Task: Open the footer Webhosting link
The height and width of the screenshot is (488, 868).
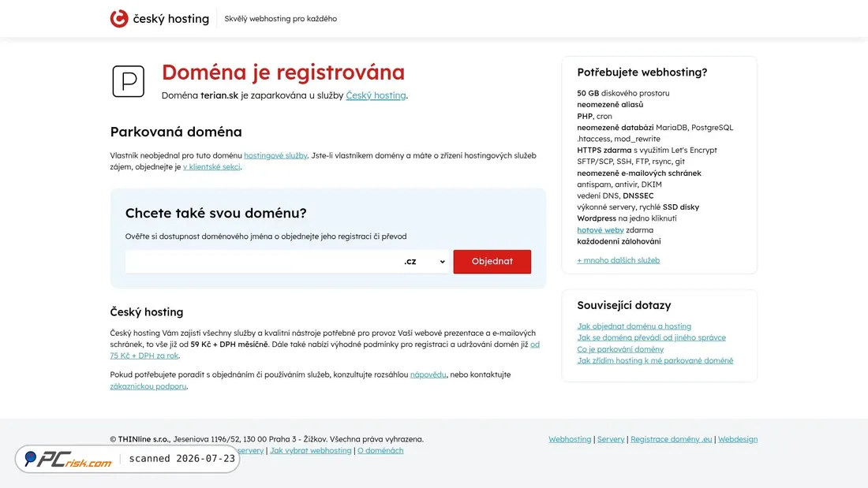Action: 570,439
